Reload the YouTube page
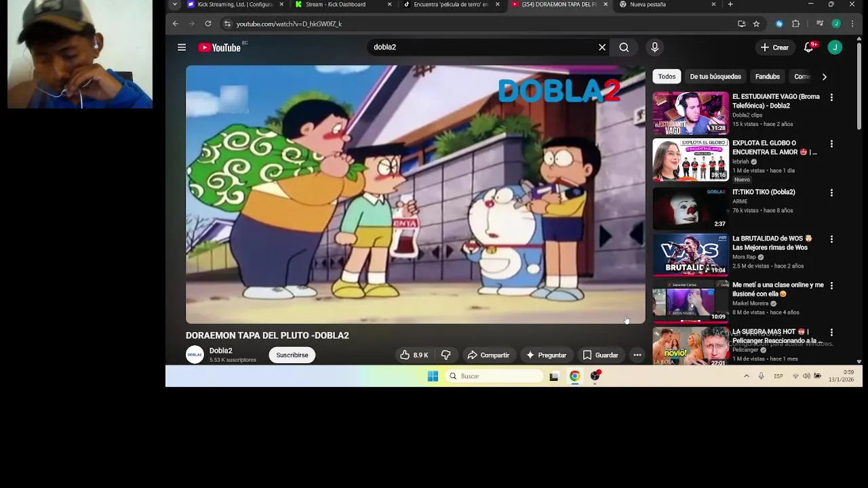868x488 pixels. click(x=208, y=24)
